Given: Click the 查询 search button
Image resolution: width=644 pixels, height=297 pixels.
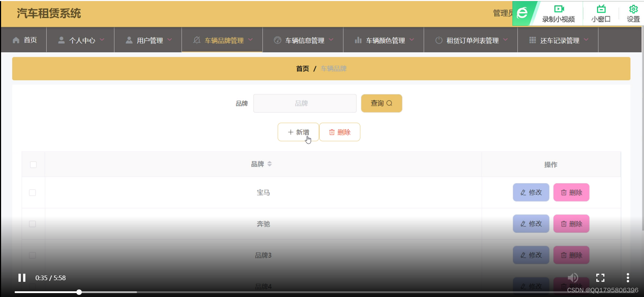Looking at the screenshot, I should 382,103.
